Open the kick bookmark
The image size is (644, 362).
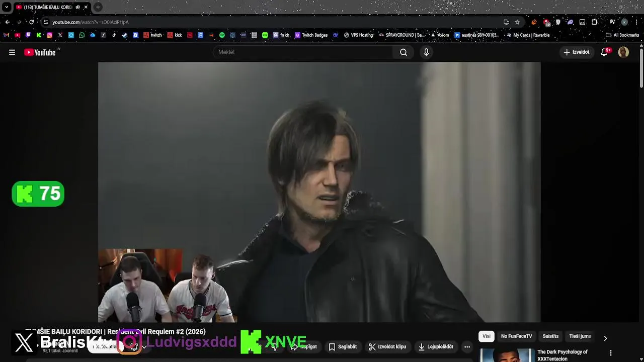[x=175, y=35]
